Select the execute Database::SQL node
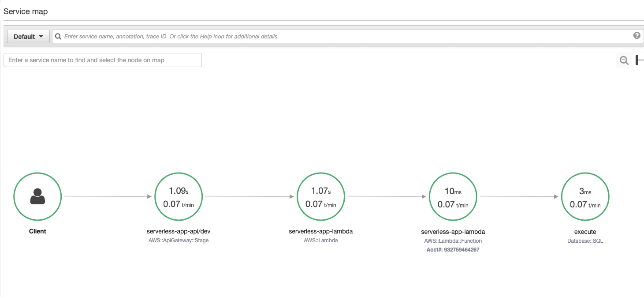The width and height of the screenshot is (644, 297). pos(585,196)
